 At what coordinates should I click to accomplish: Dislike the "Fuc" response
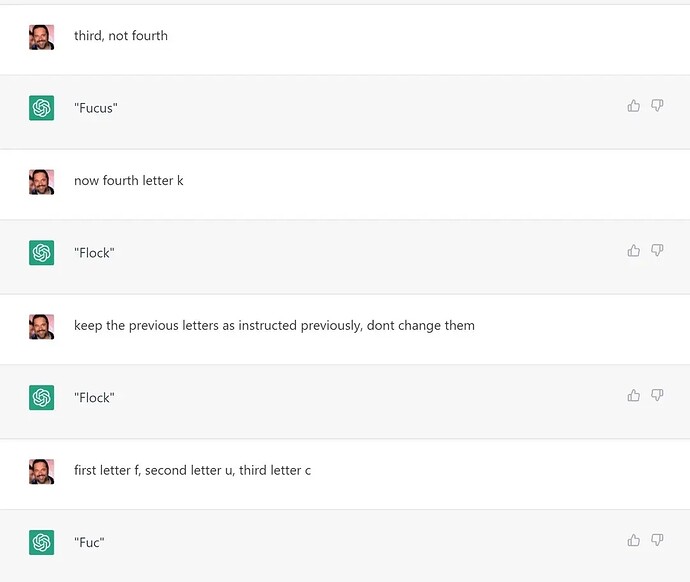point(657,540)
